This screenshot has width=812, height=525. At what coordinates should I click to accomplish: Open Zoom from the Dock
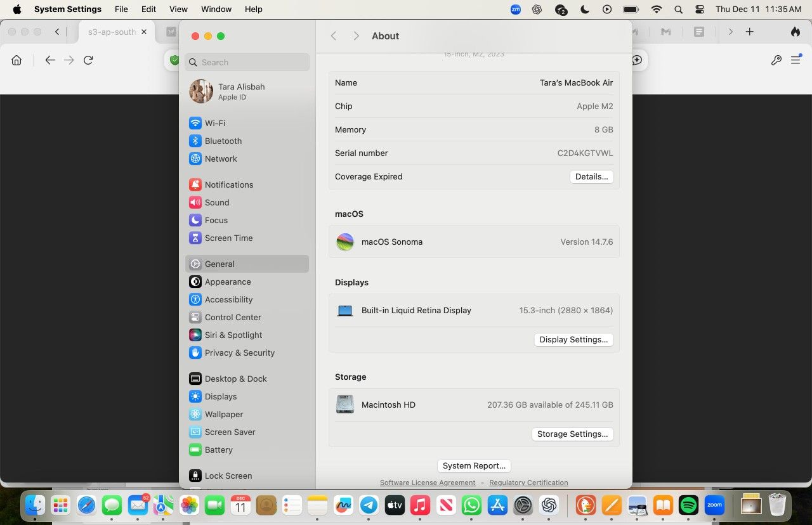point(714,505)
